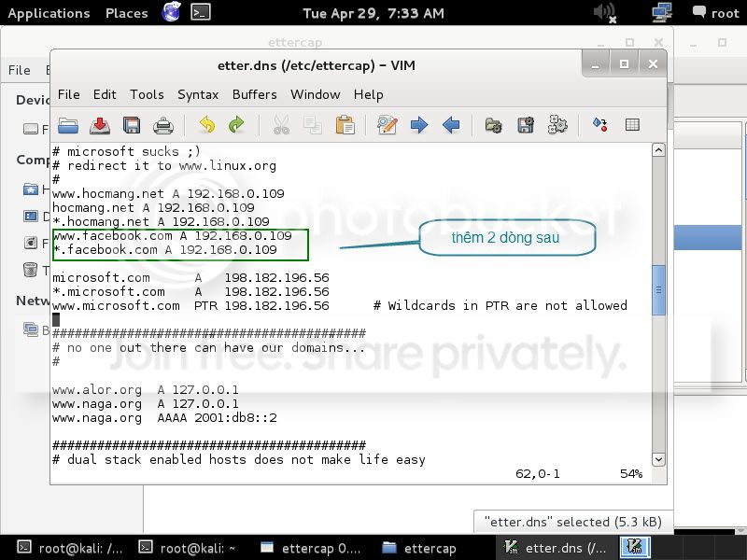The width and height of the screenshot is (747, 560).
Task: Click the "dual stack enabled hosts" comment line
Action: pos(239,460)
